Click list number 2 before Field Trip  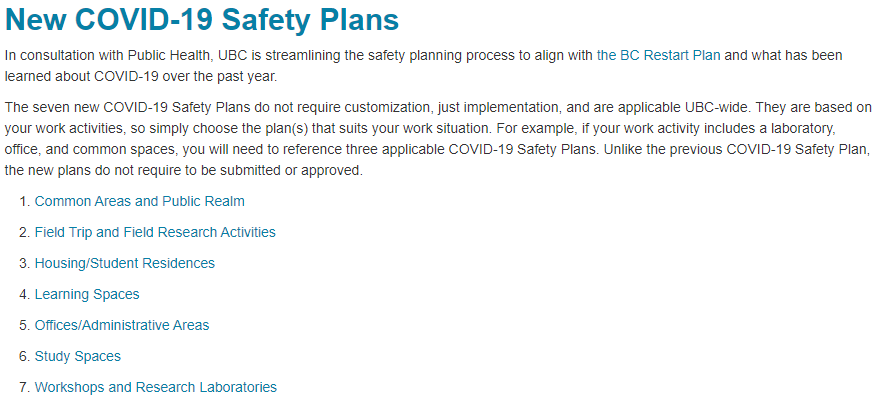pyautogui.click(x=24, y=232)
